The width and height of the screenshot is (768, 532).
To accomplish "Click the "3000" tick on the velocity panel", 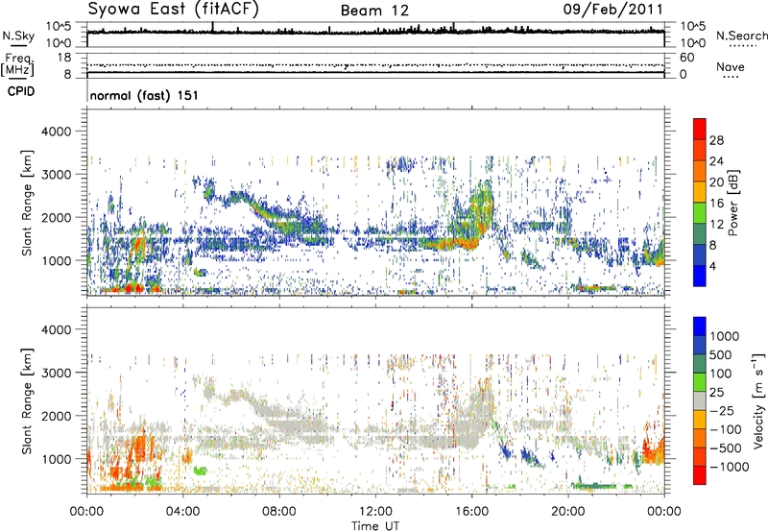I will click(56, 373).
